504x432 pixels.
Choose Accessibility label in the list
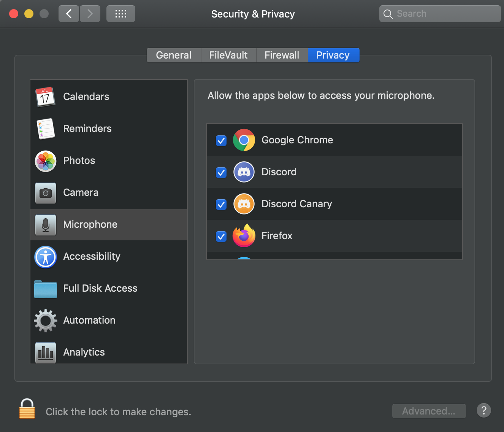coord(92,256)
